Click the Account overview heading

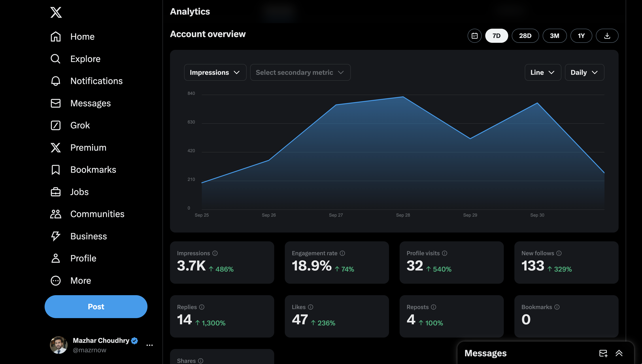[x=208, y=34]
